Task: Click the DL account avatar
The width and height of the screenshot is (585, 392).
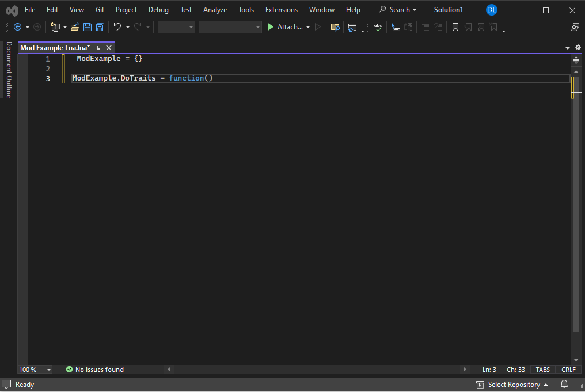Action: pos(491,10)
